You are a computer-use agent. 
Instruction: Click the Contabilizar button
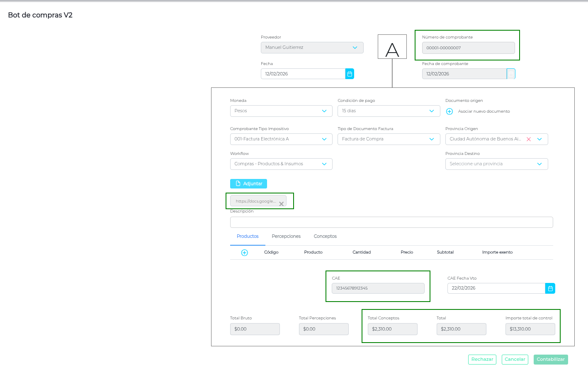click(550, 360)
